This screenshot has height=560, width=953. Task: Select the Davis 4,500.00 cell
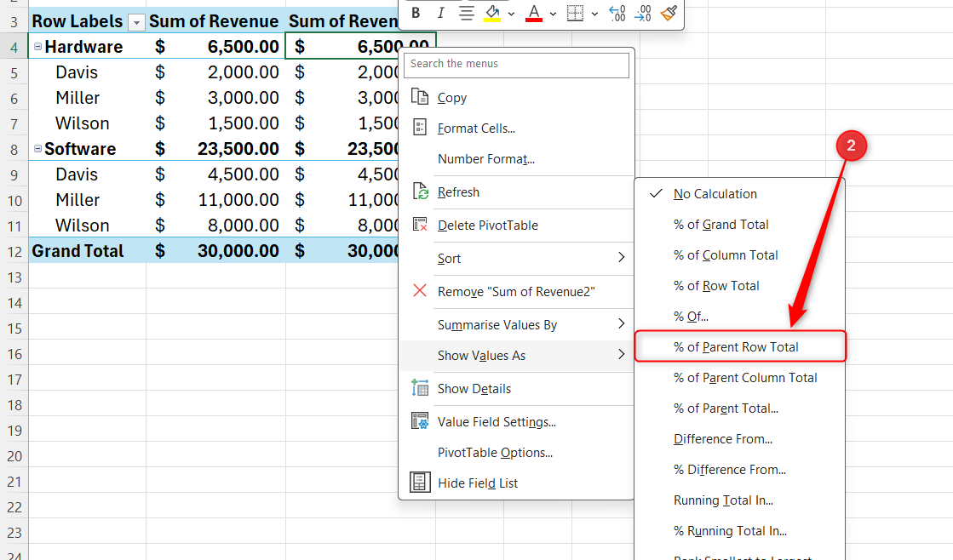(215, 174)
